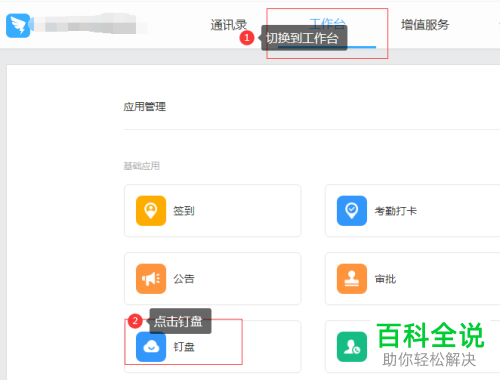Click the 签到 location icon

151,211
